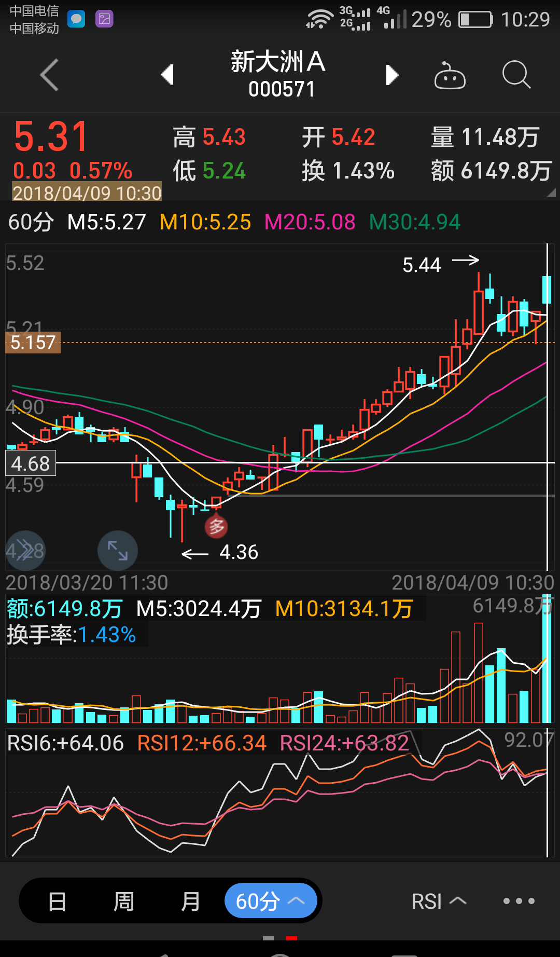Switch to daily 日 chart
Image resolution: width=560 pixels, height=957 pixels.
coord(57,901)
